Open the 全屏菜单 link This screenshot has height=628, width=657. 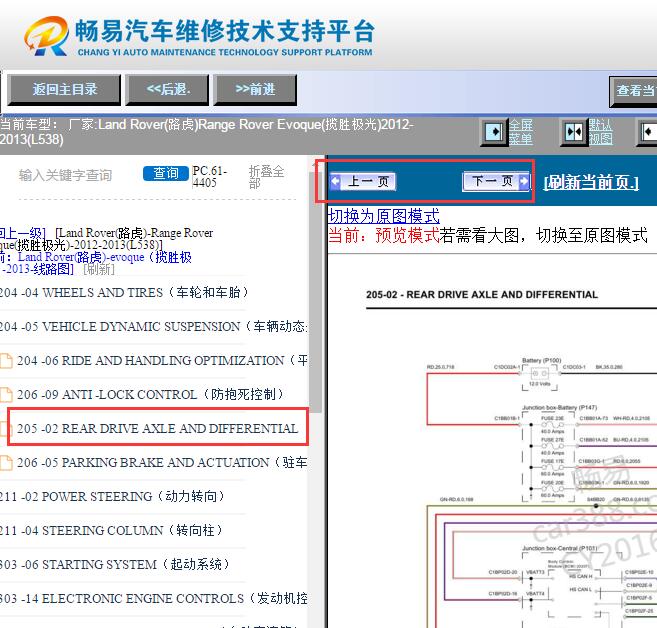pos(520,132)
